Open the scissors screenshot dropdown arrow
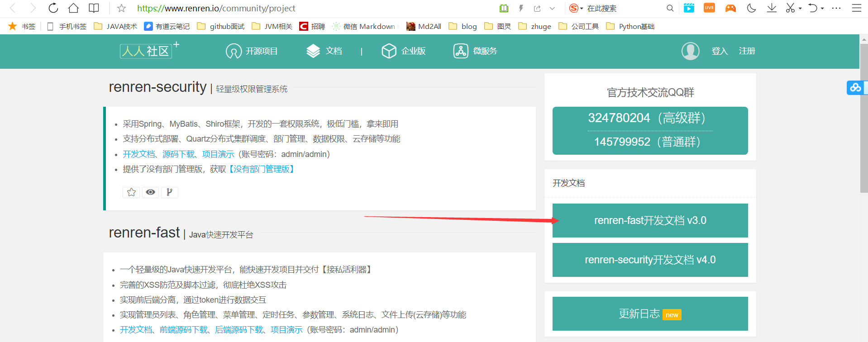This screenshot has width=868, height=342. (800, 9)
